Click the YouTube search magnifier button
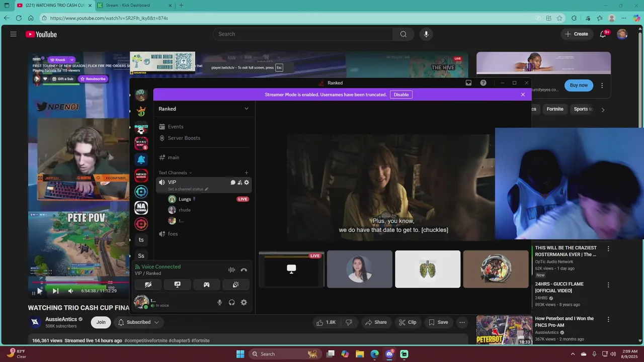 tap(404, 34)
